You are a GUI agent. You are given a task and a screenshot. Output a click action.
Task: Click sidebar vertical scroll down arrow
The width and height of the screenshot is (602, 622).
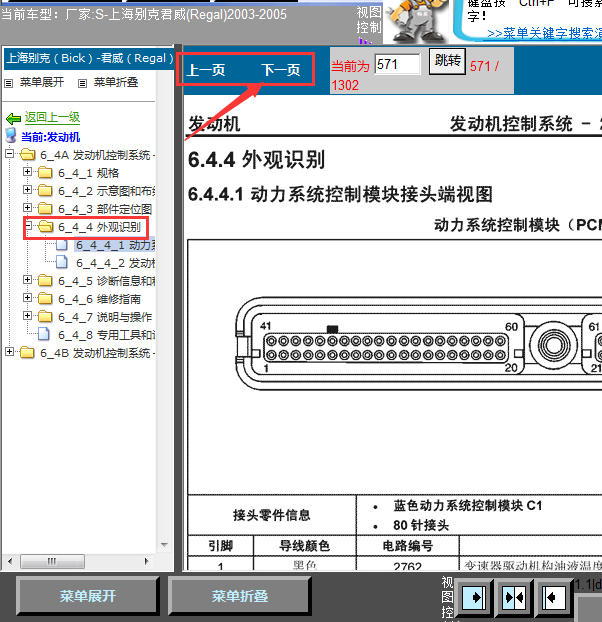[164, 545]
